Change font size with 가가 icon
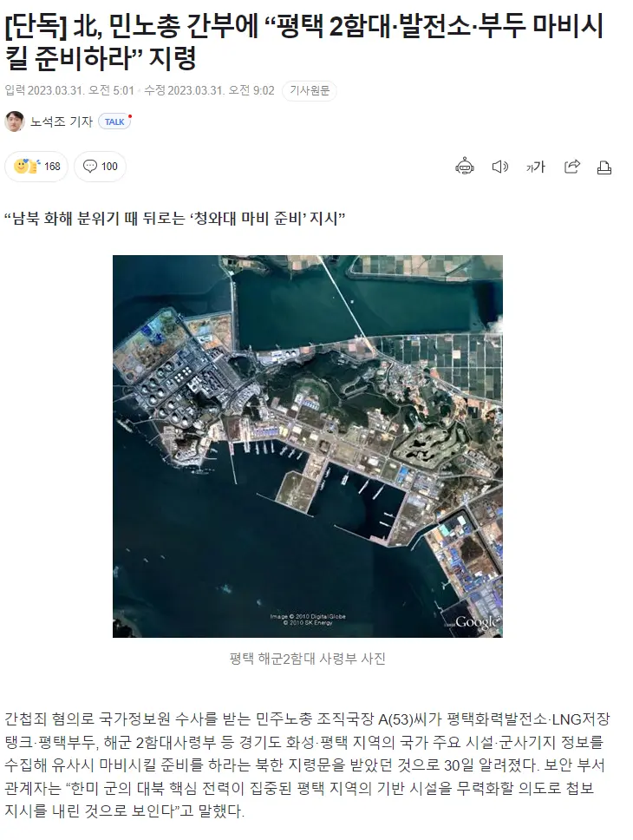 (536, 167)
